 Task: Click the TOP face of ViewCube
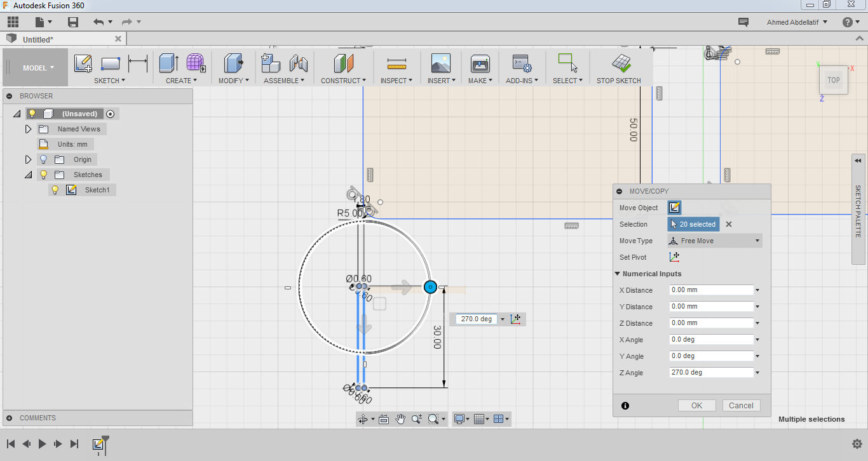pos(834,80)
